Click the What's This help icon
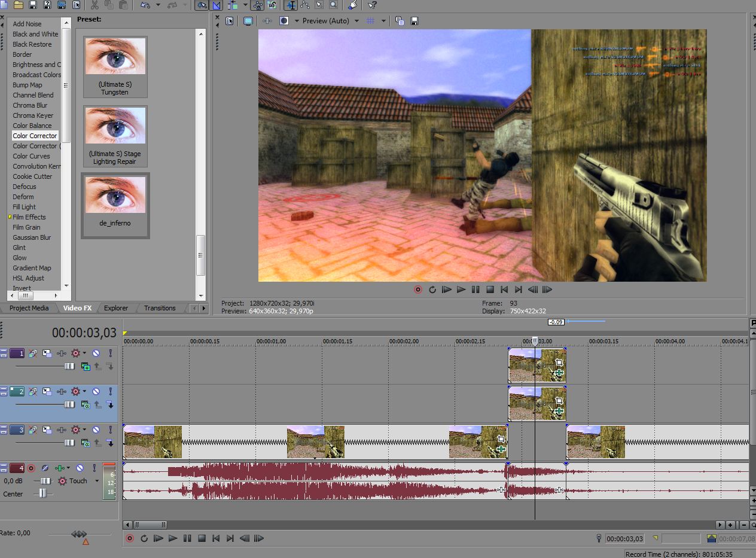Viewport: 756px width, 558px height. [372, 5]
